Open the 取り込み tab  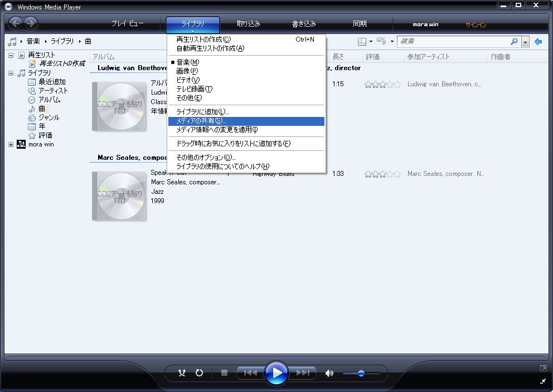pos(248,23)
